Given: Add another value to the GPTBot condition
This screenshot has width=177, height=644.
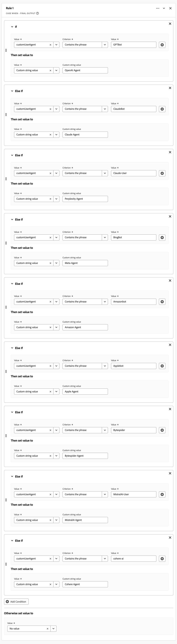Looking at the screenshot, I should (x=162, y=45).
